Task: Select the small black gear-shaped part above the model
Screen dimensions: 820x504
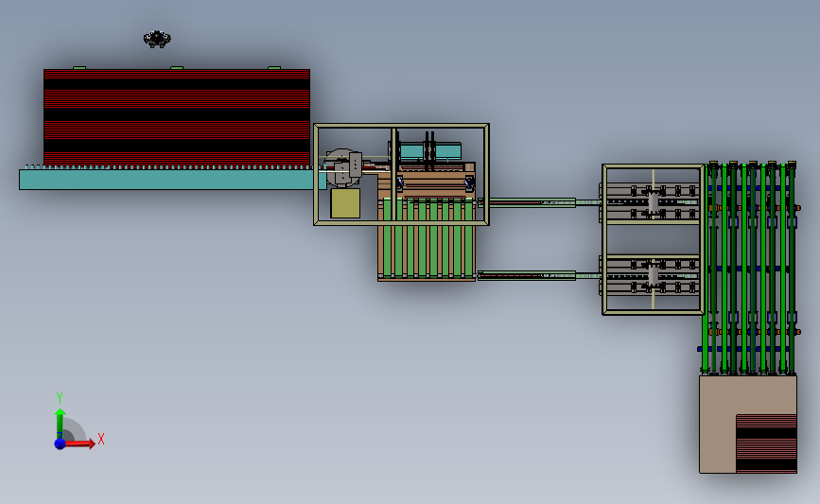Action: click(x=157, y=39)
